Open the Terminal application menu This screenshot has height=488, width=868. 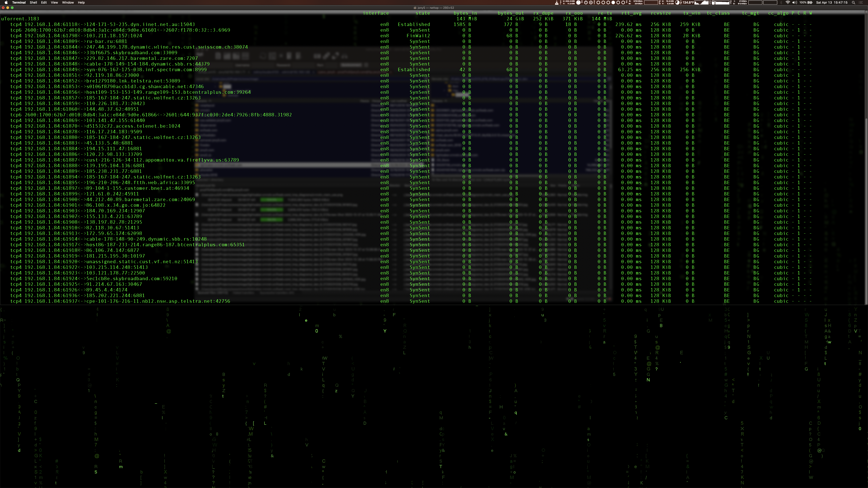(19, 2)
